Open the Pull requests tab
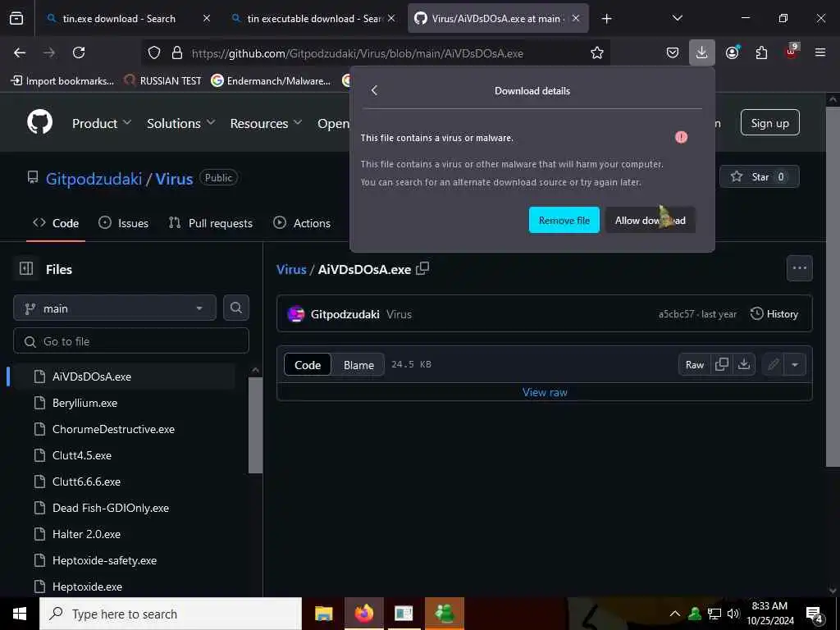The image size is (840, 630). coord(211,223)
